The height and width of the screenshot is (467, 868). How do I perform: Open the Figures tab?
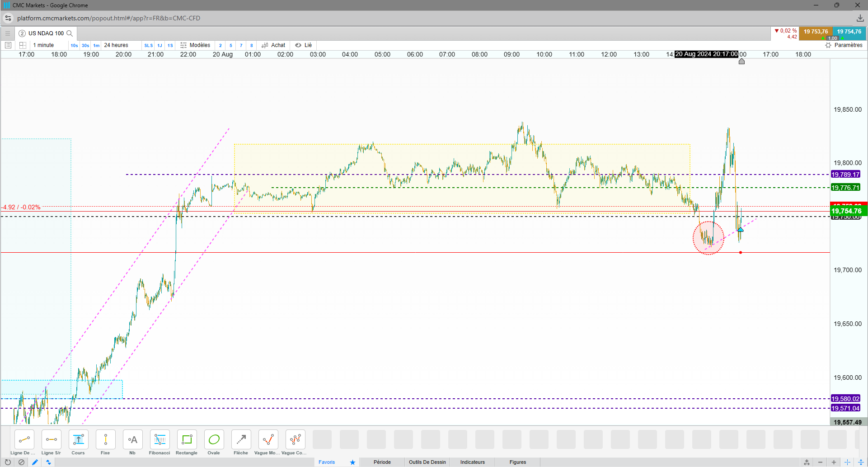coord(518,462)
